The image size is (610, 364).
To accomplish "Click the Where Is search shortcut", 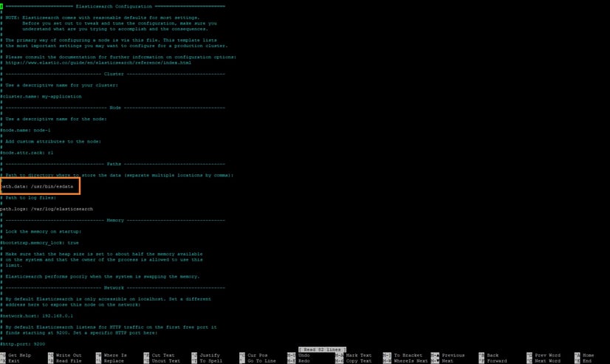I will [x=114, y=355].
